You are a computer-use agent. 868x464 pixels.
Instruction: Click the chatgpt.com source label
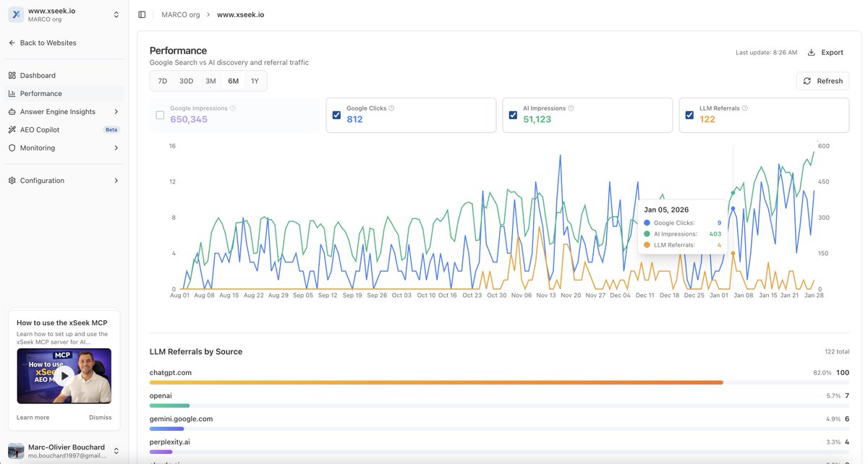[x=171, y=372]
